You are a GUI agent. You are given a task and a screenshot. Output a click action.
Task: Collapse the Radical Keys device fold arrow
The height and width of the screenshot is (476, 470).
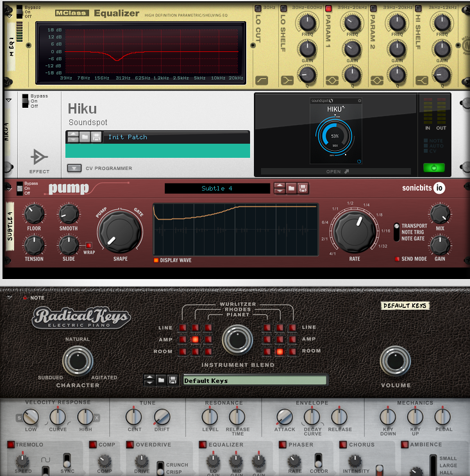point(9,297)
